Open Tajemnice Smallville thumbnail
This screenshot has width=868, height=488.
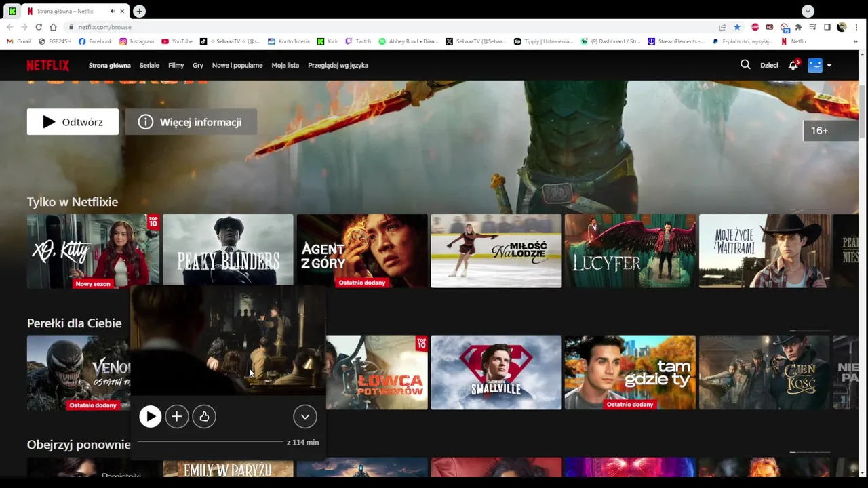click(496, 373)
